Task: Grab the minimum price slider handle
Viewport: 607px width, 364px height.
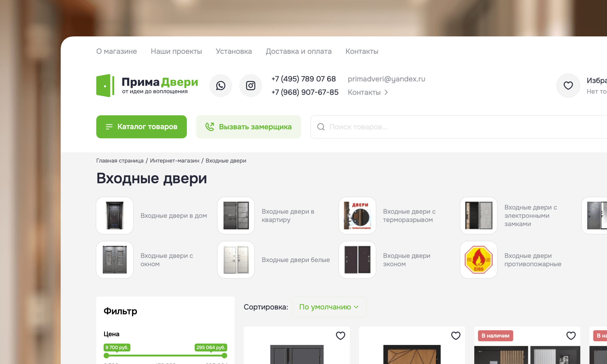Action: click(x=106, y=356)
